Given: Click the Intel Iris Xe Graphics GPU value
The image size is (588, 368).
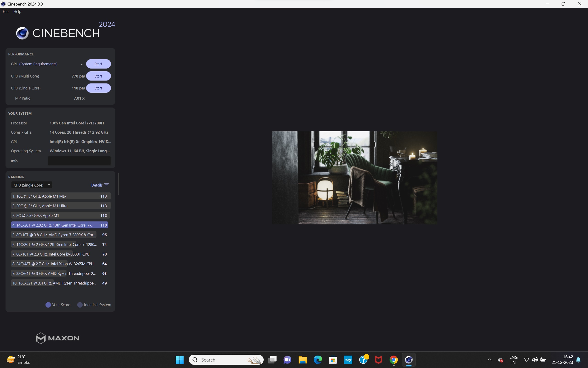Looking at the screenshot, I should click(x=80, y=142).
